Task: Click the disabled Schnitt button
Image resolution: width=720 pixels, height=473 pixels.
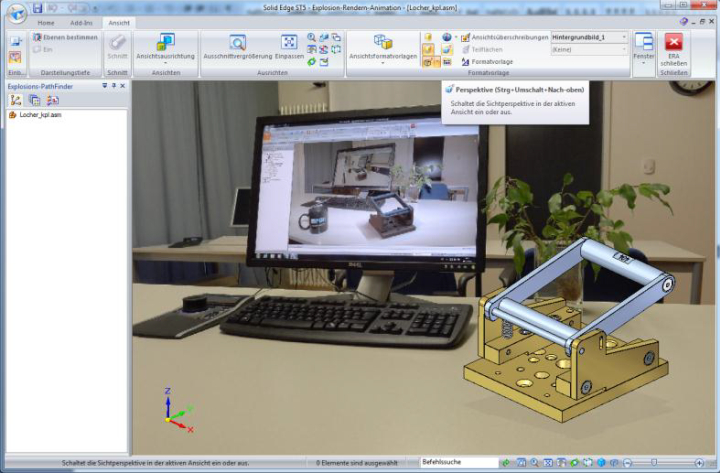Action: coord(117,47)
